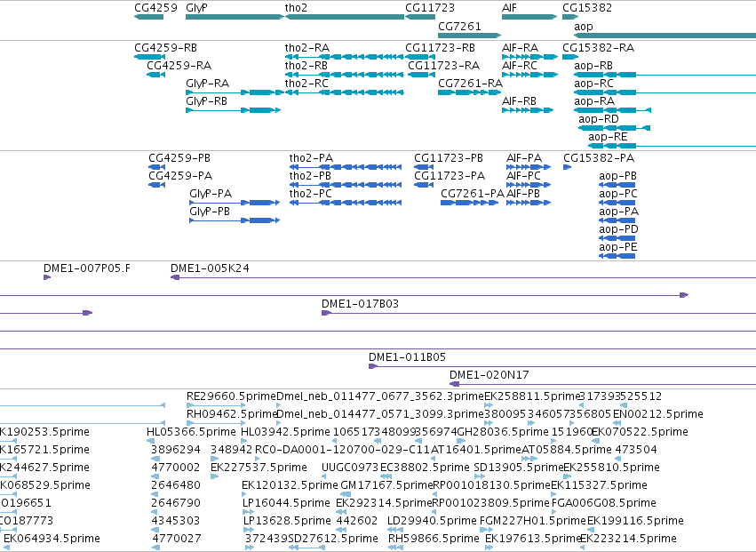This screenshot has width=756, height=552.
Task: Open protein CG7261-PA
Action: [473, 194]
